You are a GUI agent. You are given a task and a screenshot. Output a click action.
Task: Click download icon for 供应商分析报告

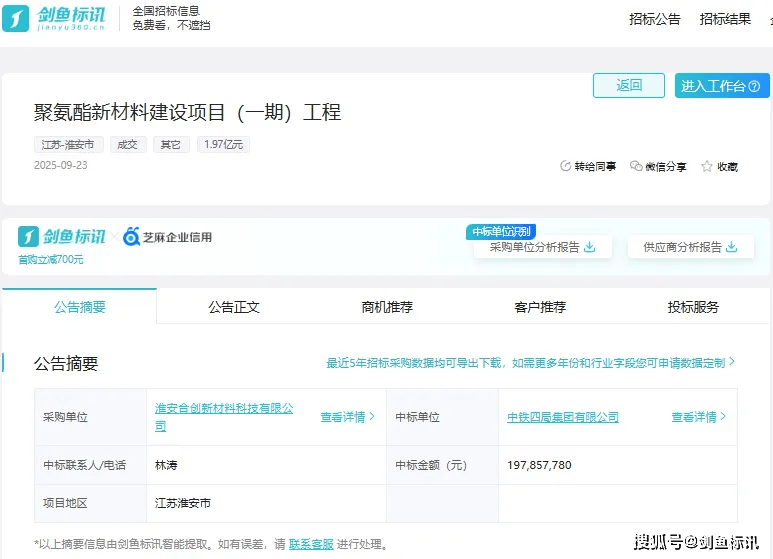tap(732, 247)
